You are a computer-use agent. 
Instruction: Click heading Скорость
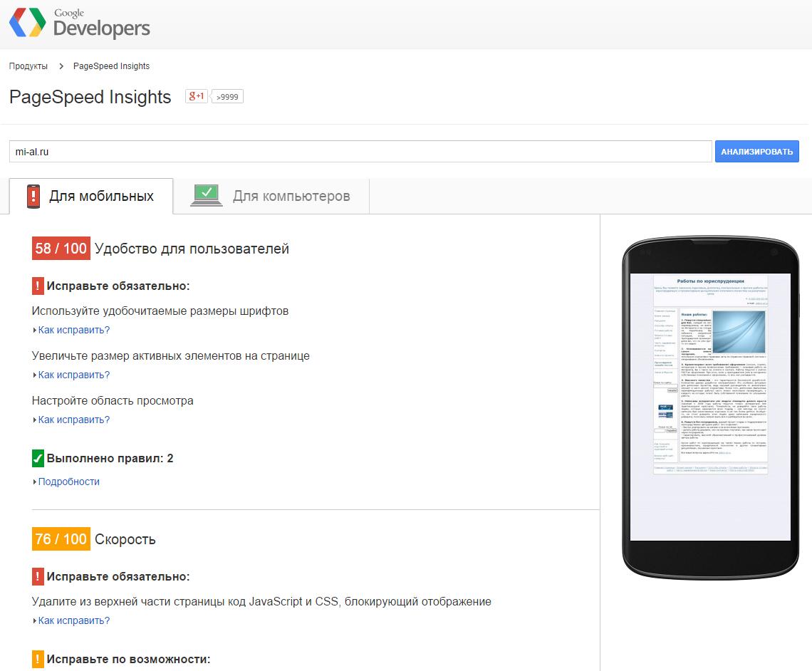click(x=125, y=539)
